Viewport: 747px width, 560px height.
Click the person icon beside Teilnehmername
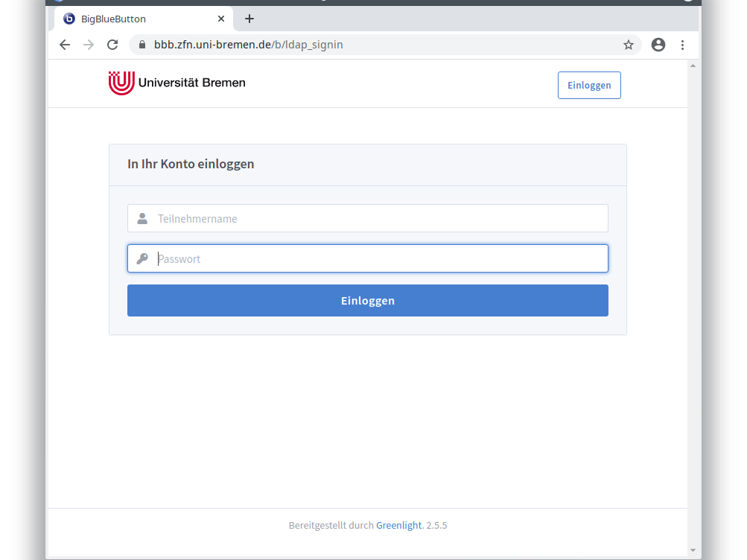142,219
